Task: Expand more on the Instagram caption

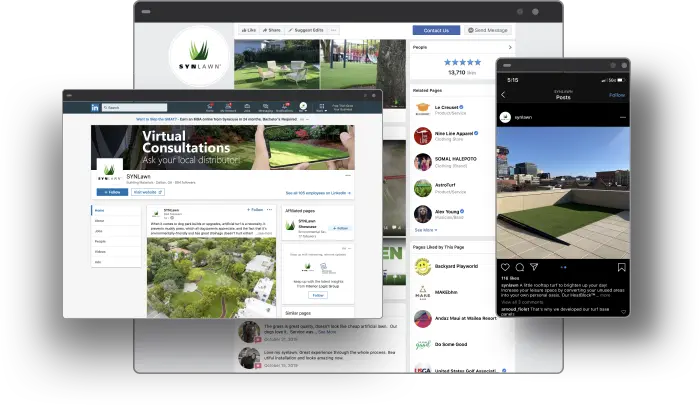Action: click(x=605, y=295)
